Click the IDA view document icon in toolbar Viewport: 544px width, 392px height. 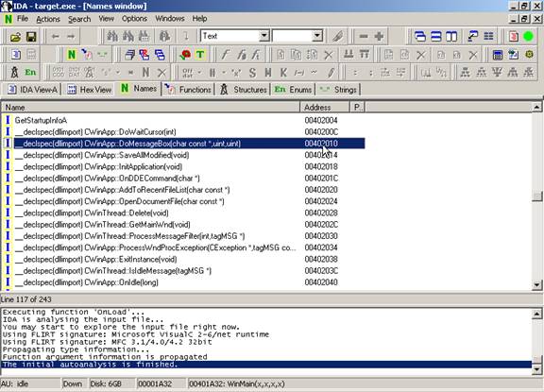(16, 55)
